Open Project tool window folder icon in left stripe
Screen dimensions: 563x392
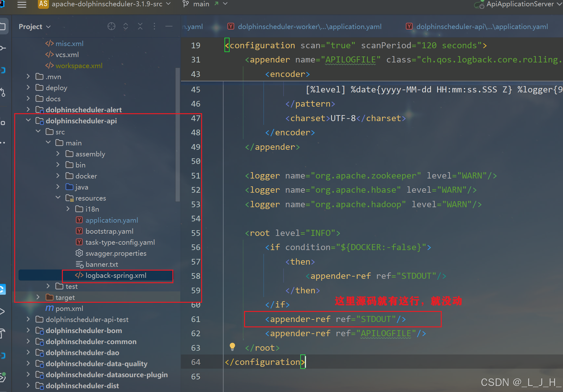tap(3, 26)
